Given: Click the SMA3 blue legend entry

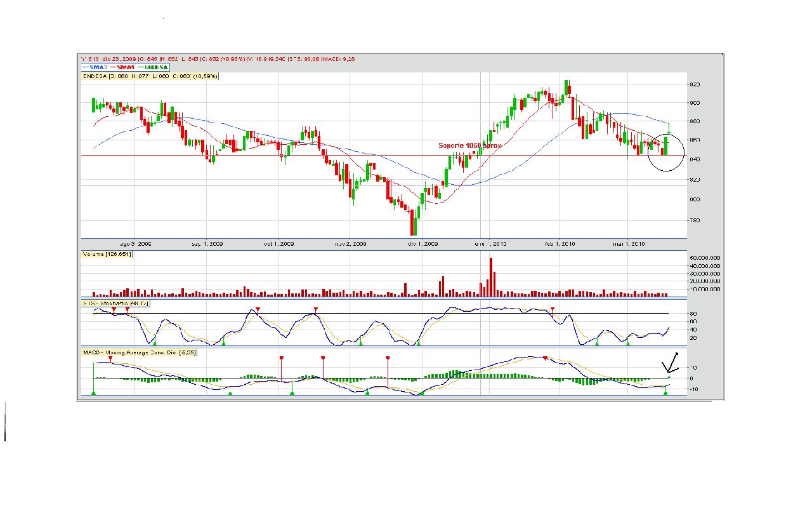Looking at the screenshot, I should coord(94,67).
